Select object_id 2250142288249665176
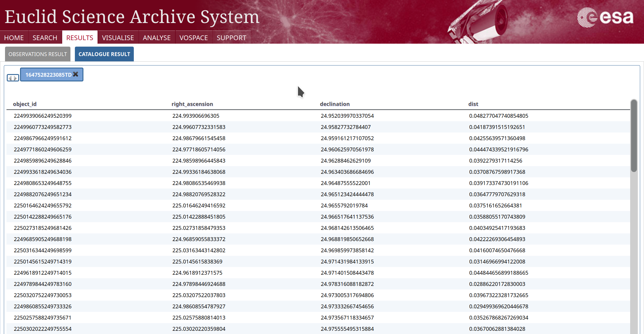The image size is (644, 334). pos(43,217)
